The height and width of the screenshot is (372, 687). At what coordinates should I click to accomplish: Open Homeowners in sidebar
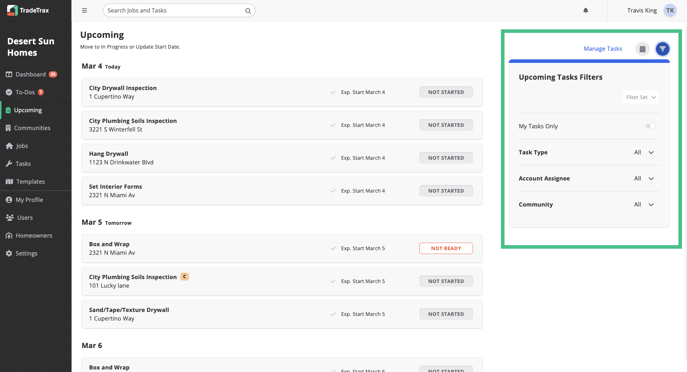[35, 236]
